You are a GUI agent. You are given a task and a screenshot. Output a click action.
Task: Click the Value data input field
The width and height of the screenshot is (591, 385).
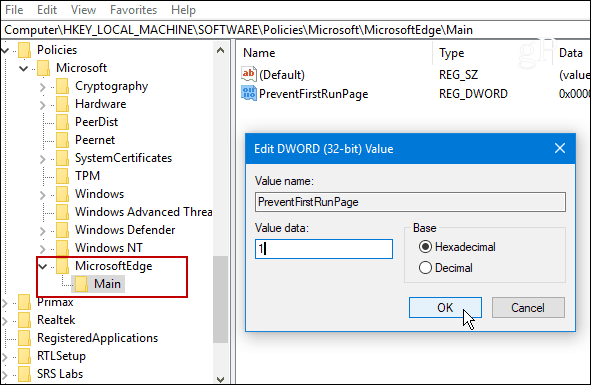[324, 249]
